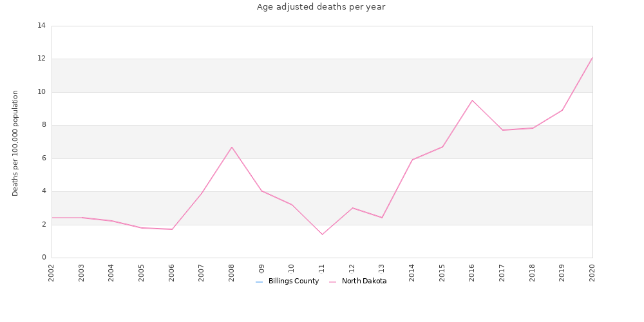The height and width of the screenshot is (322, 644).
Task: Select the 2011 lowest point on the line
Action: tap(322, 234)
